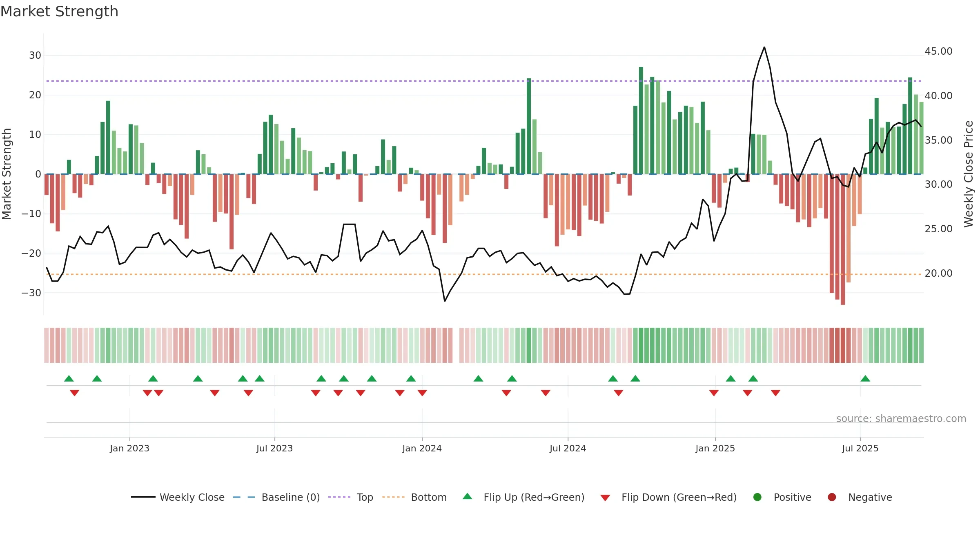Click the Jul 2024 x-axis label
The height and width of the screenshot is (551, 980).
[x=568, y=449]
